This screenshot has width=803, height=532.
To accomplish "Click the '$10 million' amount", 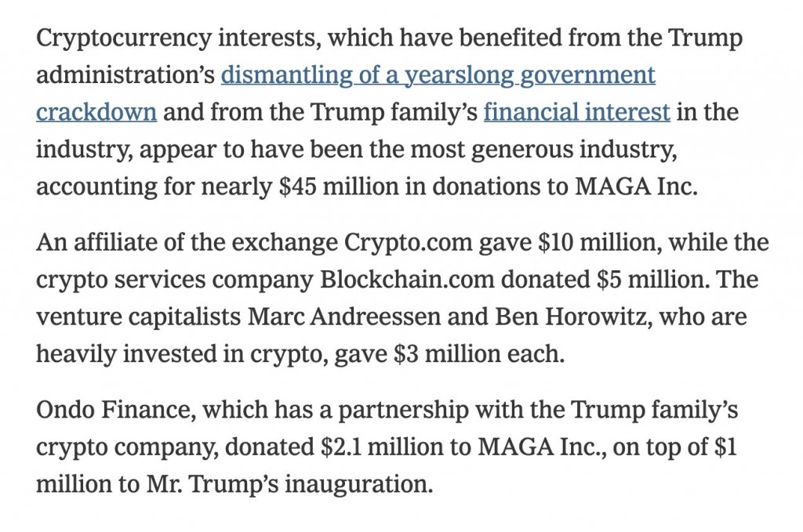I will pyautogui.click(x=598, y=242).
